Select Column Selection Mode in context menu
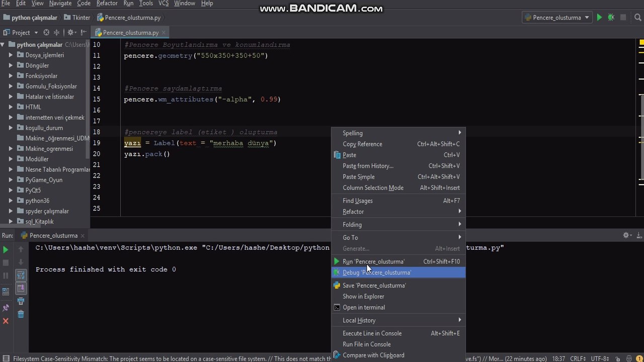This screenshot has width=644, height=362. [398, 188]
